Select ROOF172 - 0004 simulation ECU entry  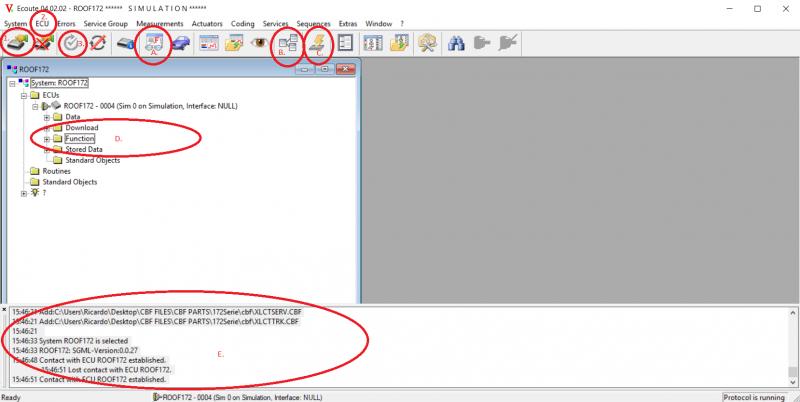pos(151,106)
